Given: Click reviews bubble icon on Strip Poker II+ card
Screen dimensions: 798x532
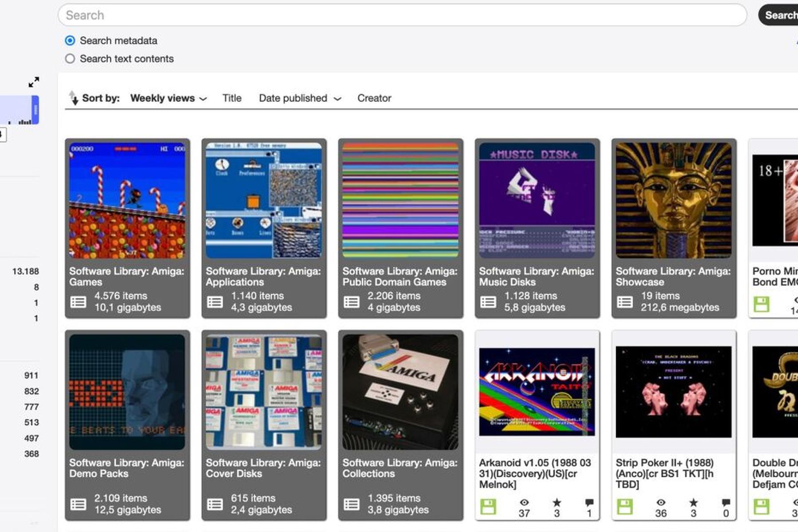Looking at the screenshot, I should coord(726,502).
